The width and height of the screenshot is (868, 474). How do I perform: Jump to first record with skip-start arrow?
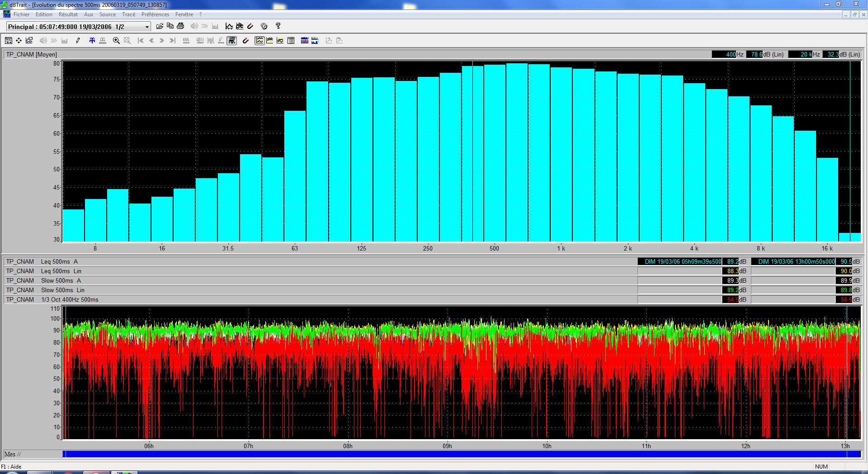coord(141,41)
